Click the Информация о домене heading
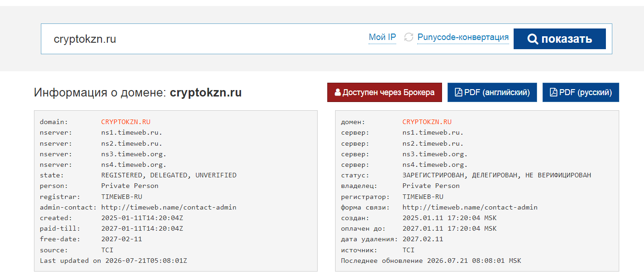The height and width of the screenshot is (278, 644). [138, 93]
